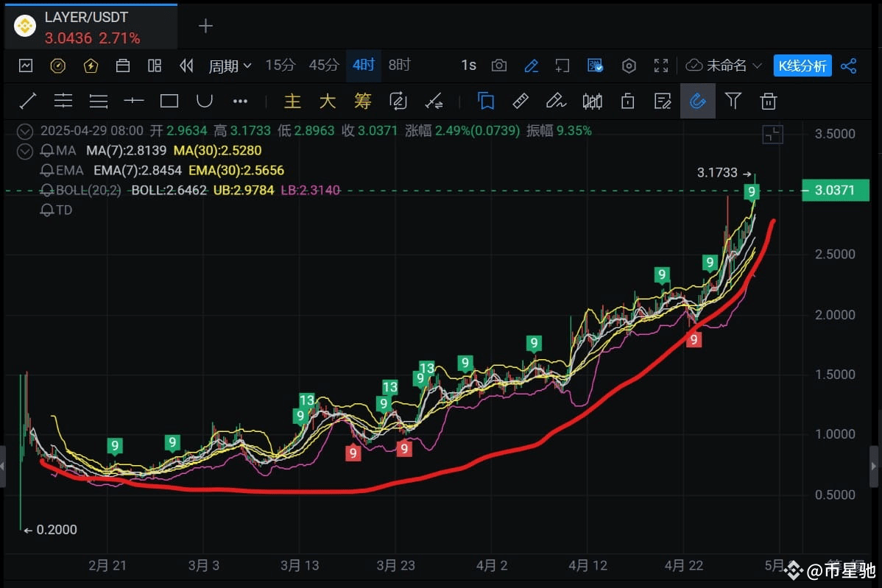This screenshot has height=588, width=882.
Task: Click the EMA(30):2.5656 value
Action: pyautogui.click(x=236, y=170)
